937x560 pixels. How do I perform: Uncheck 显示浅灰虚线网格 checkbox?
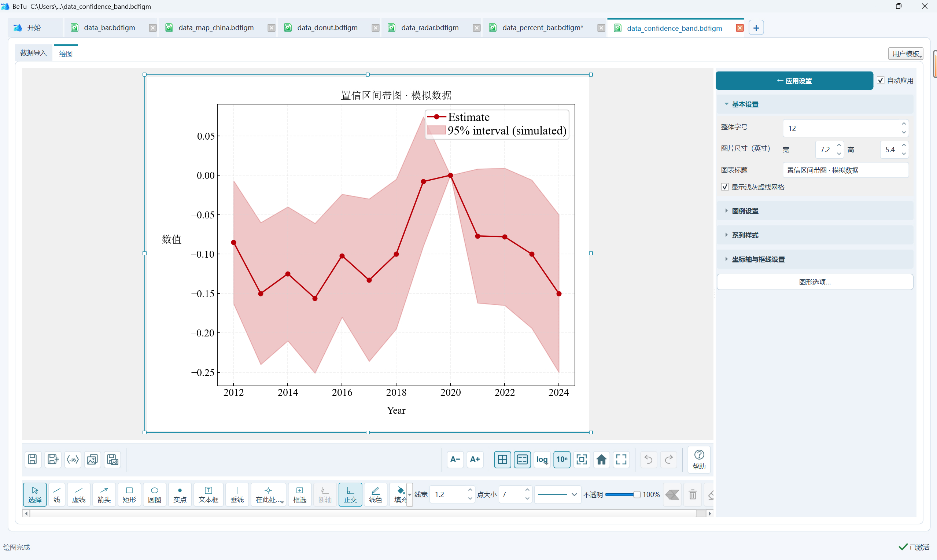point(724,187)
